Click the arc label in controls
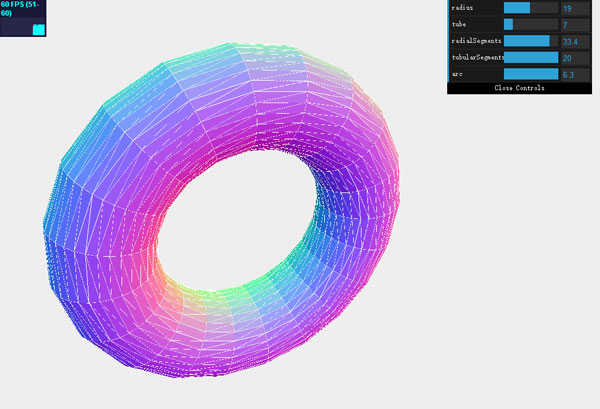Screen dimensions: 600x409 pyautogui.click(x=457, y=74)
